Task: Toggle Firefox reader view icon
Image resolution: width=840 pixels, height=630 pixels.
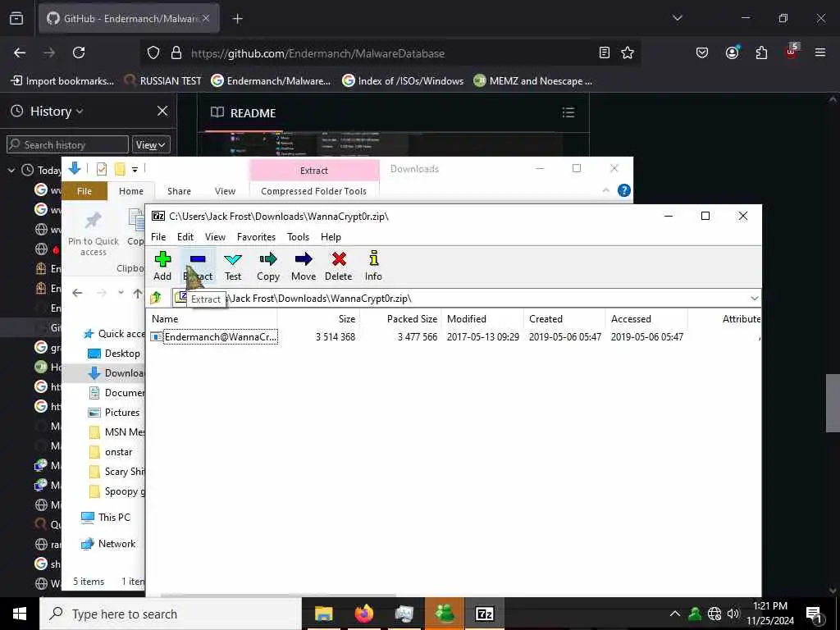Action: 605,52
